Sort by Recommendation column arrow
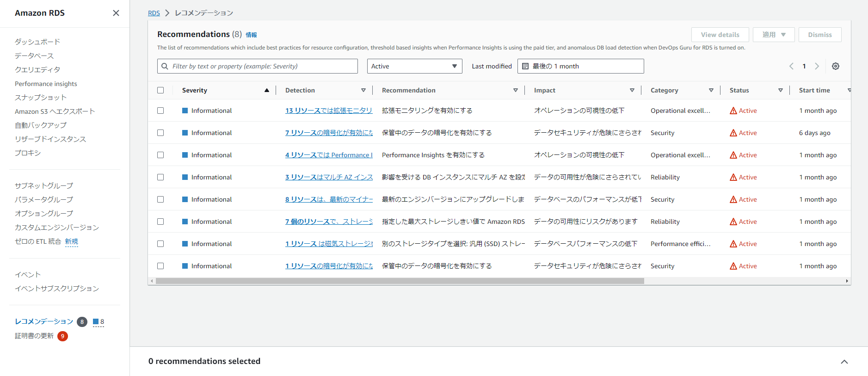The image size is (868, 376). click(x=516, y=90)
